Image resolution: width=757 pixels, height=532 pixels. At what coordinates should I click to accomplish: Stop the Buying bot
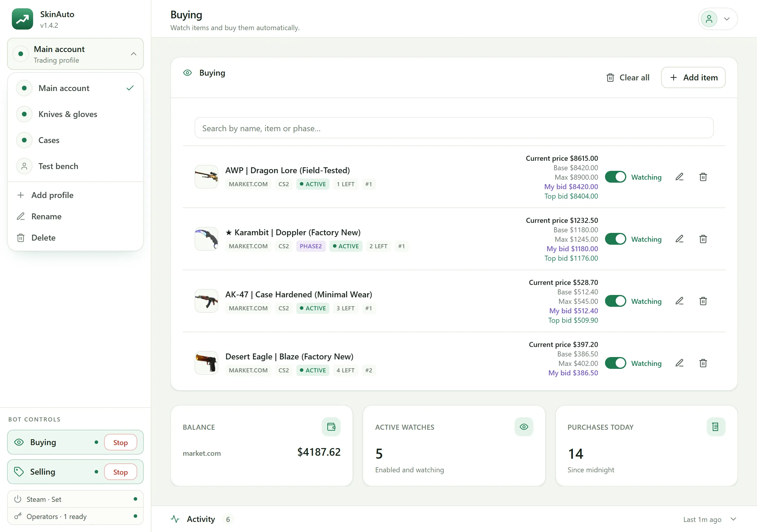coord(120,442)
